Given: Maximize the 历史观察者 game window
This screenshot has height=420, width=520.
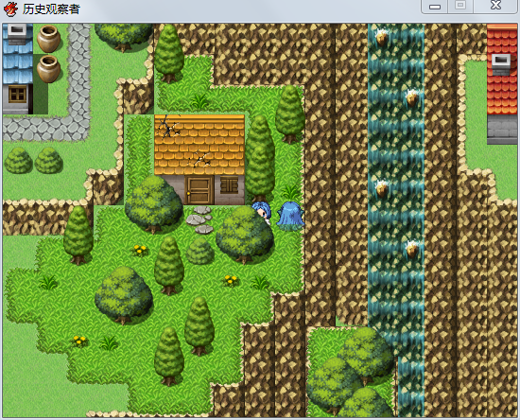Looking at the screenshot, I should click(x=460, y=6).
